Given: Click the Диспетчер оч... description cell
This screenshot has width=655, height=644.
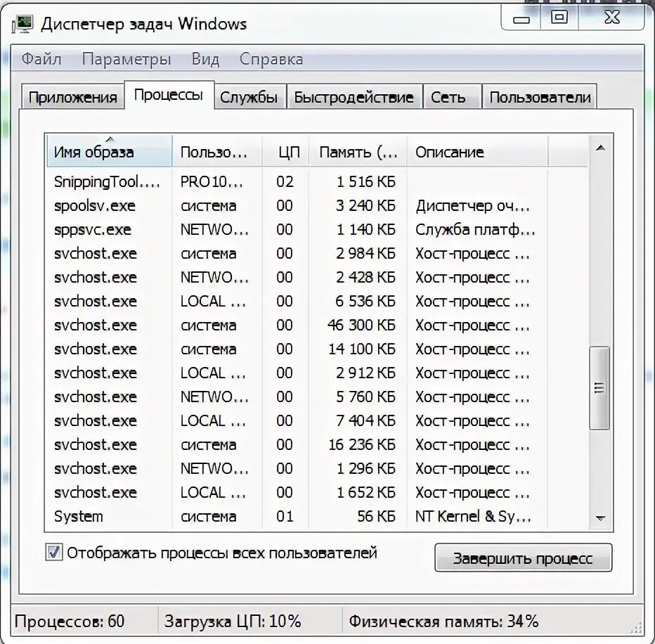Looking at the screenshot, I should 472,205.
